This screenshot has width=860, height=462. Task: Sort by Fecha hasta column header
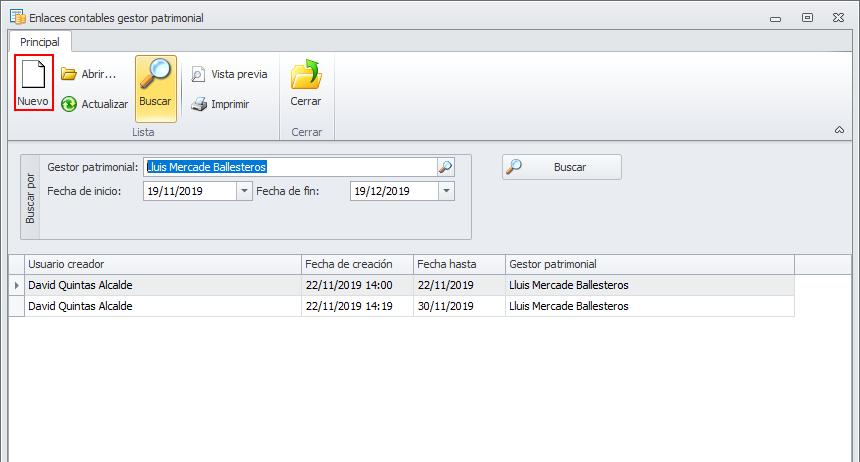pos(459,264)
